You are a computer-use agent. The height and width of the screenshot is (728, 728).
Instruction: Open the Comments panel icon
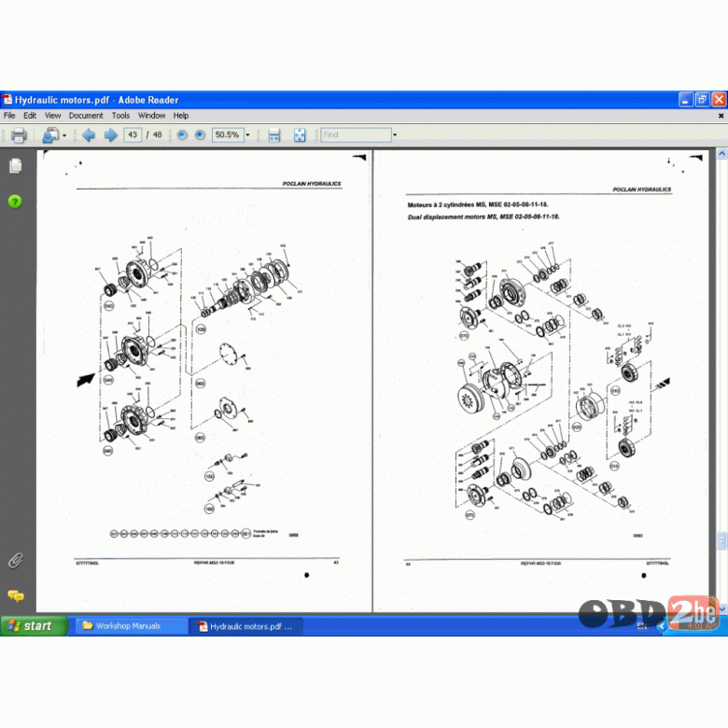(x=15, y=595)
